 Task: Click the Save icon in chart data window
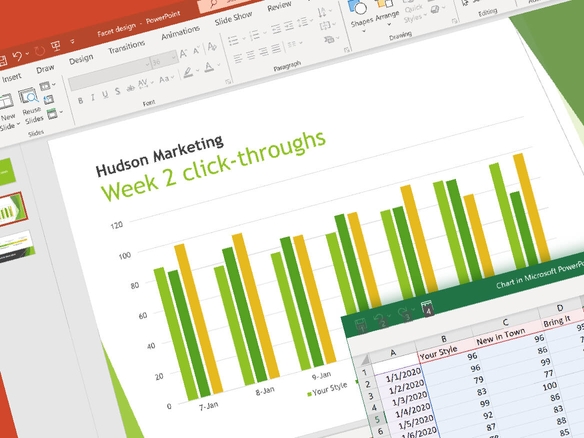coord(361,325)
